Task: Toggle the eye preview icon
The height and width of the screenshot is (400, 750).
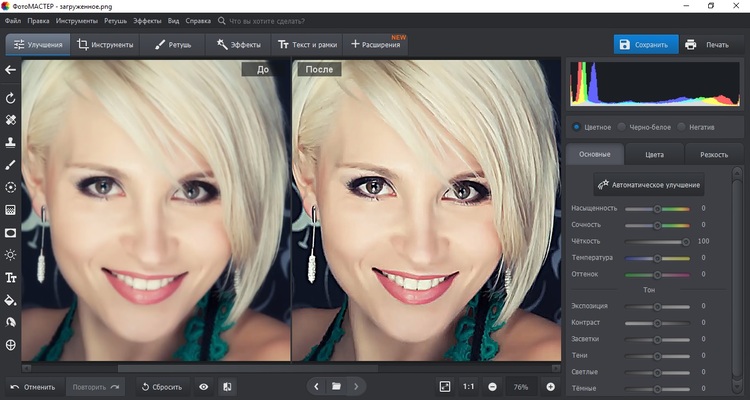Action: click(x=204, y=386)
